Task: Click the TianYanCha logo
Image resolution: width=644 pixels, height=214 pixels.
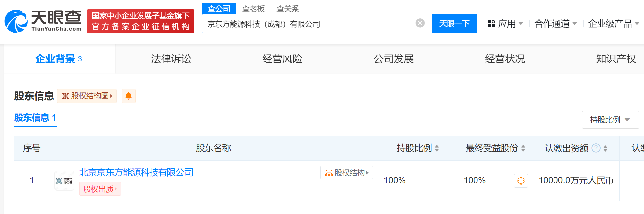Action: pyautogui.click(x=43, y=21)
